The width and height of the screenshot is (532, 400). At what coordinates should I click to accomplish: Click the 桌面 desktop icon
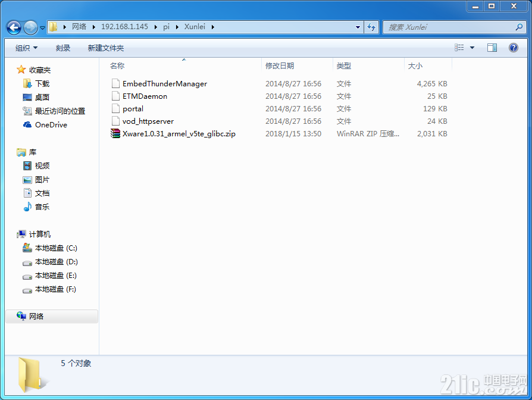(x=27, y=98)
